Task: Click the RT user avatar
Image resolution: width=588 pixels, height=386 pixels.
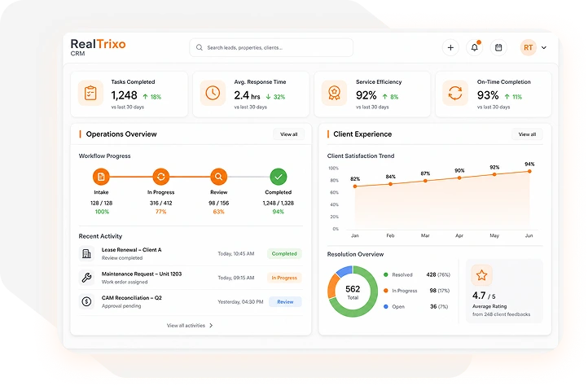Action: (528, 48)
